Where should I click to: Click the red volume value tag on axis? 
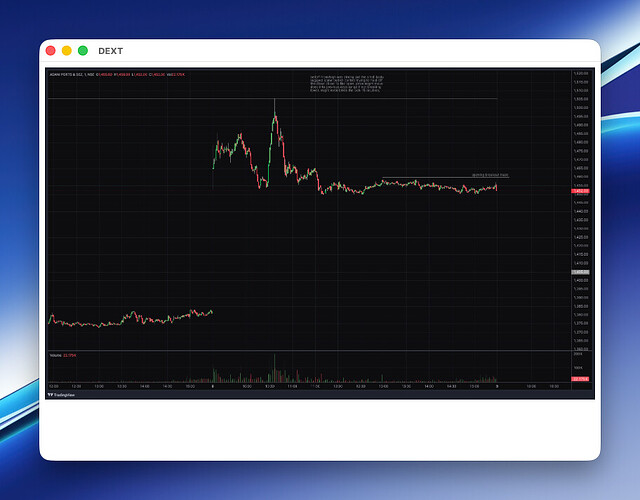(x=579, y=379)
